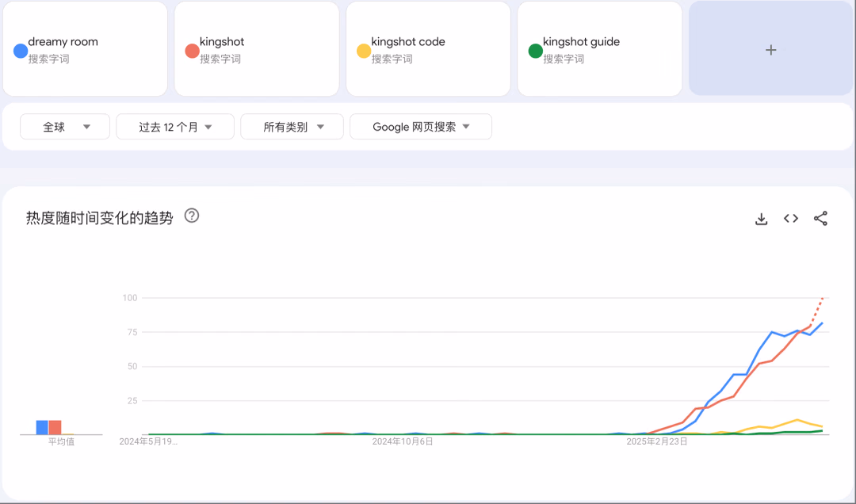The width and height of the screenshot is (856, 504).
Task: Open the 过去 12 个月 time range dropdown
Action: pyautogui.click(x=175, y=127)
